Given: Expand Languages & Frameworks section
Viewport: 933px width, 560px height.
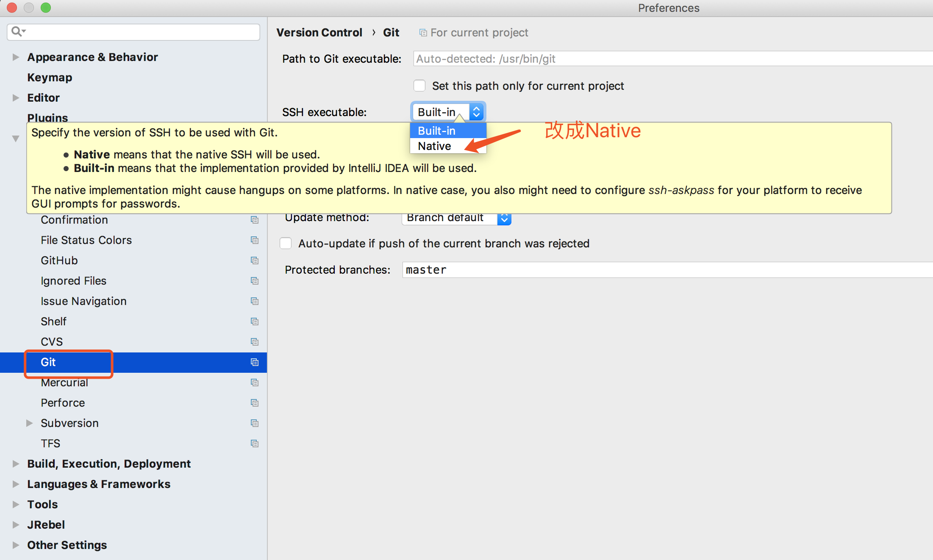Looking at the screenshot, I should (x=16, y=484).
